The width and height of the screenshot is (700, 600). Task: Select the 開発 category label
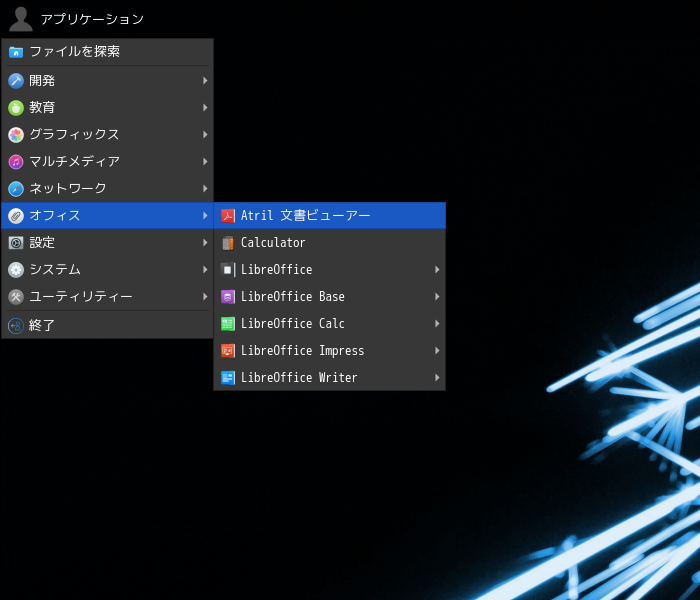(42, 81)
